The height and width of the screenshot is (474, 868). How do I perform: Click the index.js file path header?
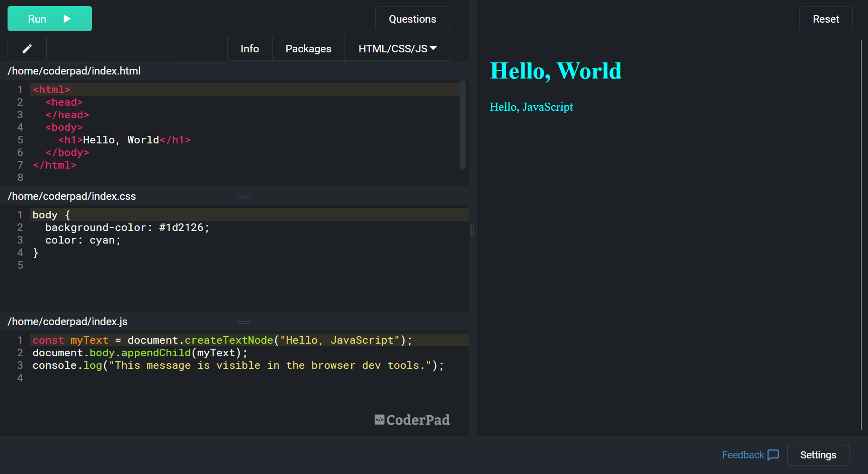pos(67,322)
